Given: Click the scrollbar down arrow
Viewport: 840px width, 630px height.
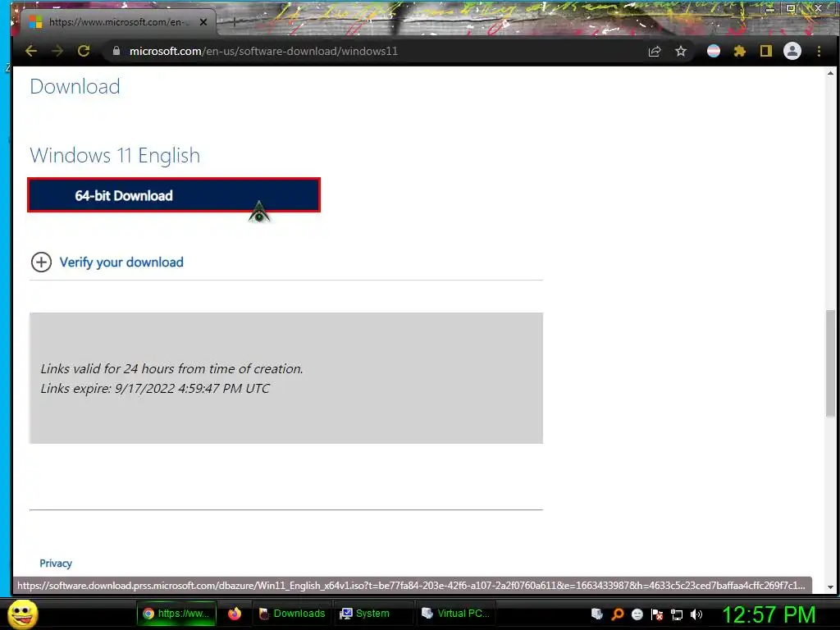Looking at the screenshot, I should point(830,587).
